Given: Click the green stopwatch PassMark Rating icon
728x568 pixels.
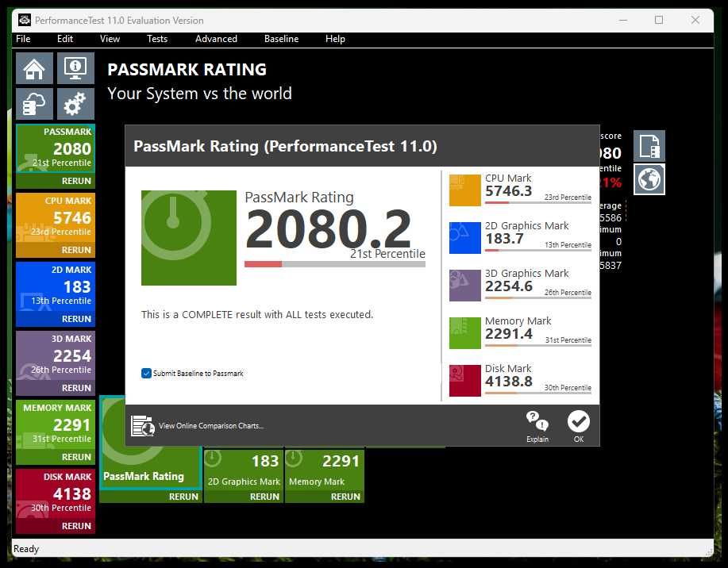Looking at the screenshot, I should tap(189, 238).
